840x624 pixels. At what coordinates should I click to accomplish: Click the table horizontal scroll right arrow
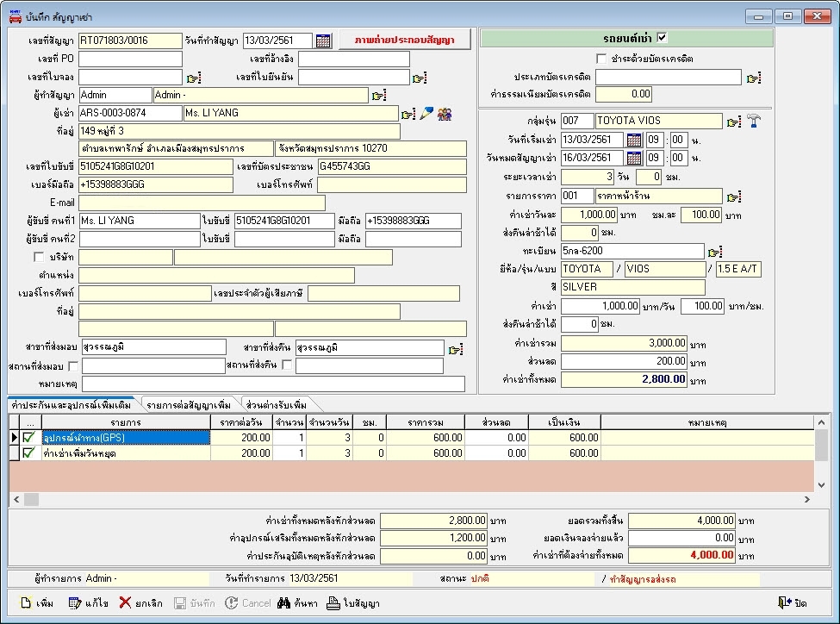806,500
